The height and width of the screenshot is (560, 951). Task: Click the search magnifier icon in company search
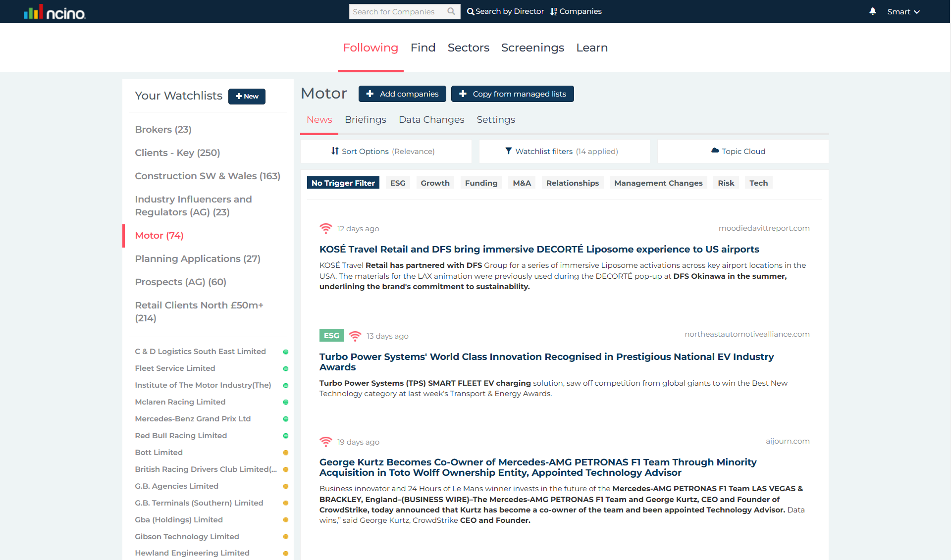click(x=451, y=11)
